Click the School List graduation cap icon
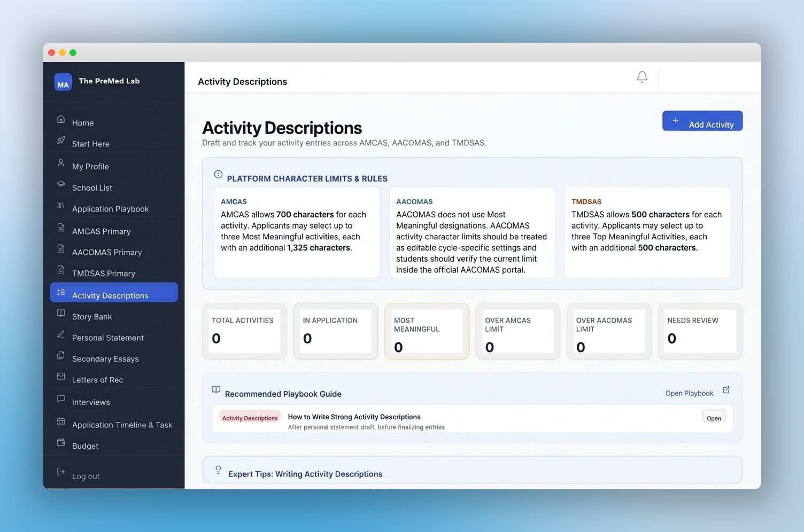 pos(61,184)
